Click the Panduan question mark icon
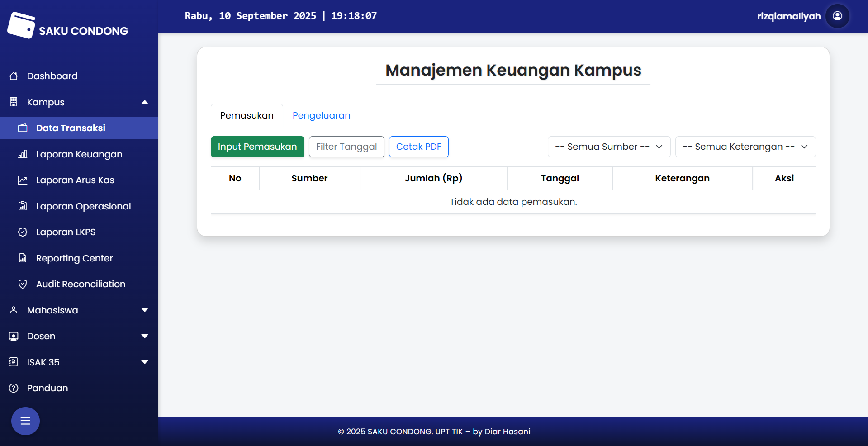This screenshot has width=868, height=446. pyautogui.click(x=14, y=388)
